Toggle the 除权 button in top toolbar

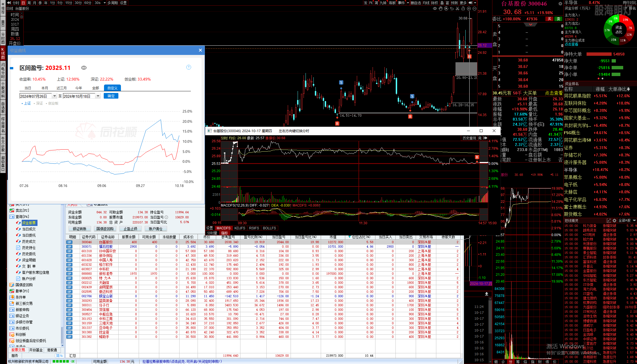coord(435,3)
